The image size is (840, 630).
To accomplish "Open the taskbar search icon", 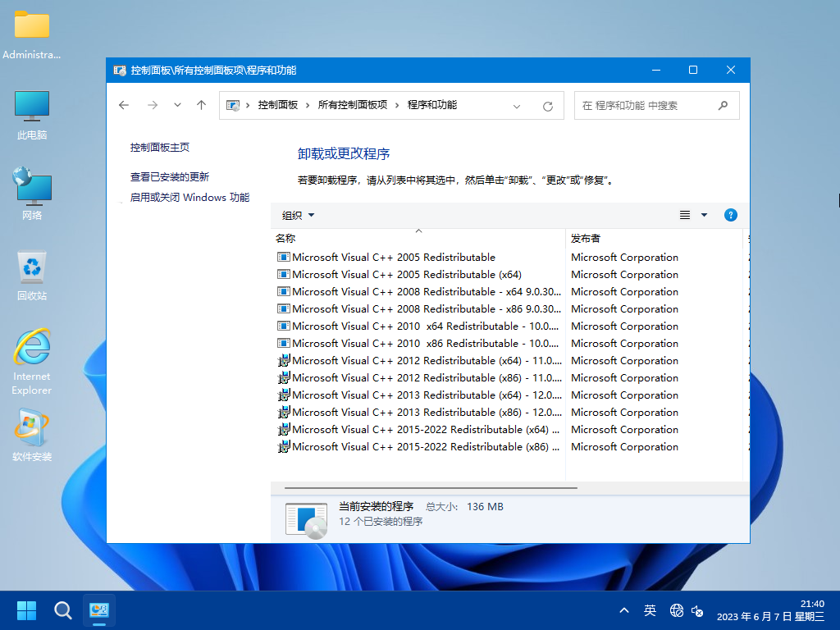I will point(63,610).
